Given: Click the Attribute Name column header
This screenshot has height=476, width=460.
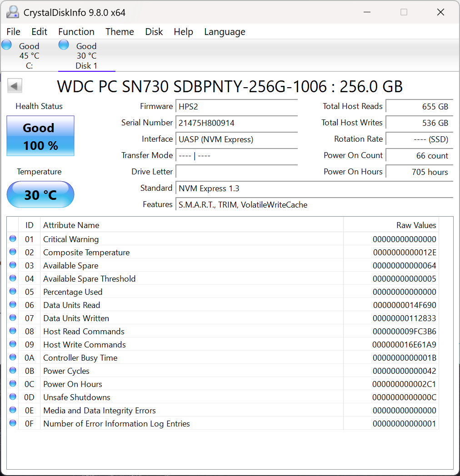Looking at the screenshot, I should (192, 225).
